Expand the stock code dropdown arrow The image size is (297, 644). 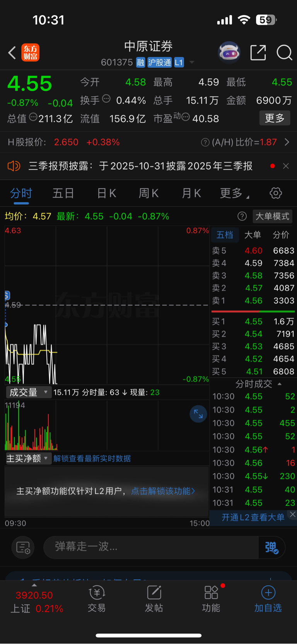(x=192, y=62)
